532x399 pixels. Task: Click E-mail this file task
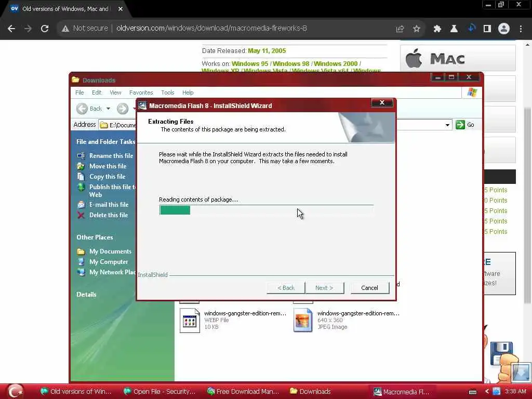tap(109, 205)
